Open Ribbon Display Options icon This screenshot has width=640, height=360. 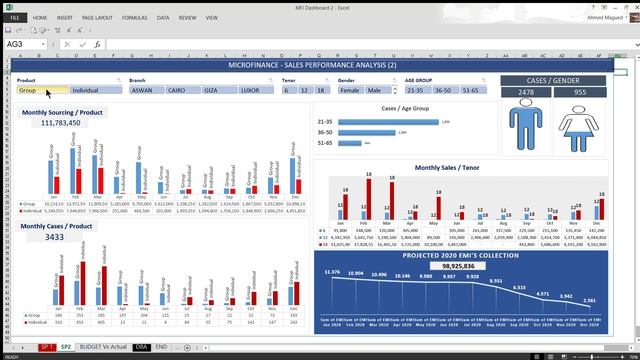(604, 7)
